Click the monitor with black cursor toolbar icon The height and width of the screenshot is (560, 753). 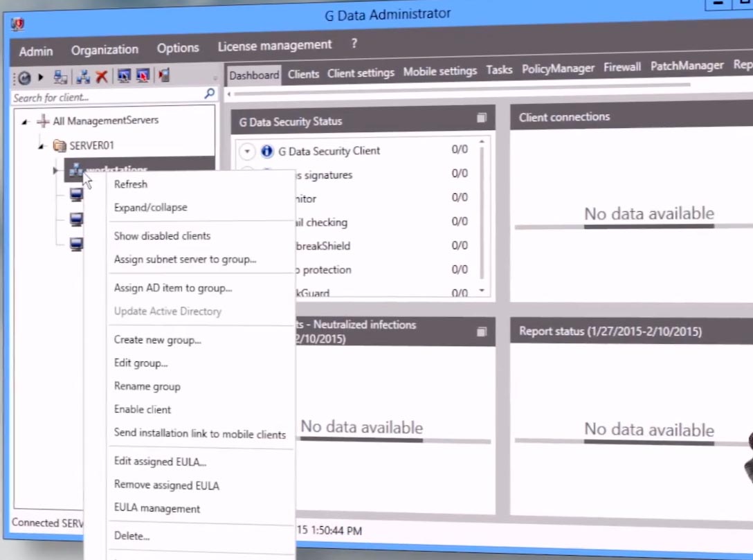point(124,75)
